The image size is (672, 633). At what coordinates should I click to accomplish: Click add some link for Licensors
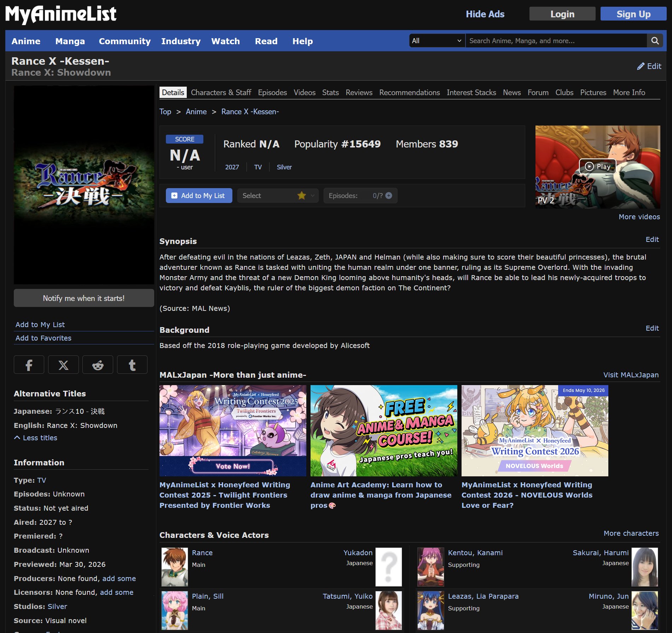tap(117, 592)
